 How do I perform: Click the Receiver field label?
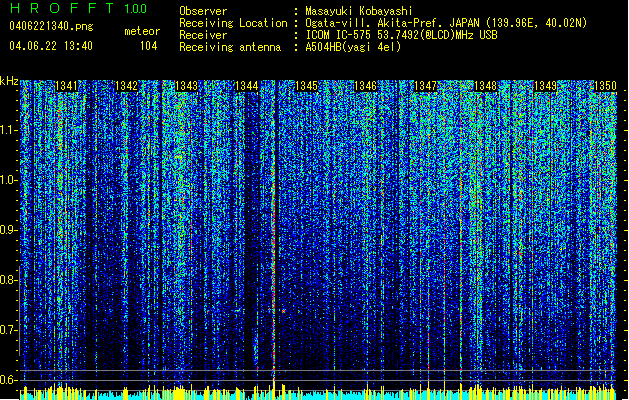tap(203, 35)
